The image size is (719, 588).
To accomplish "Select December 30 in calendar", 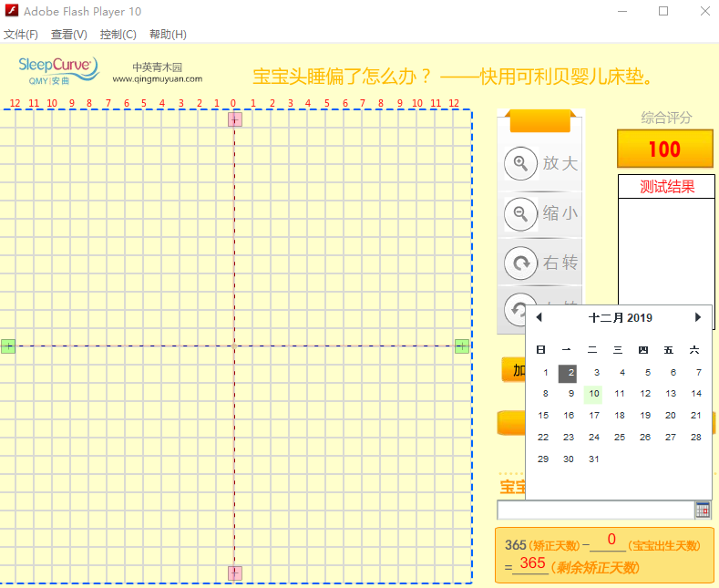I will (x=569, y=459).
